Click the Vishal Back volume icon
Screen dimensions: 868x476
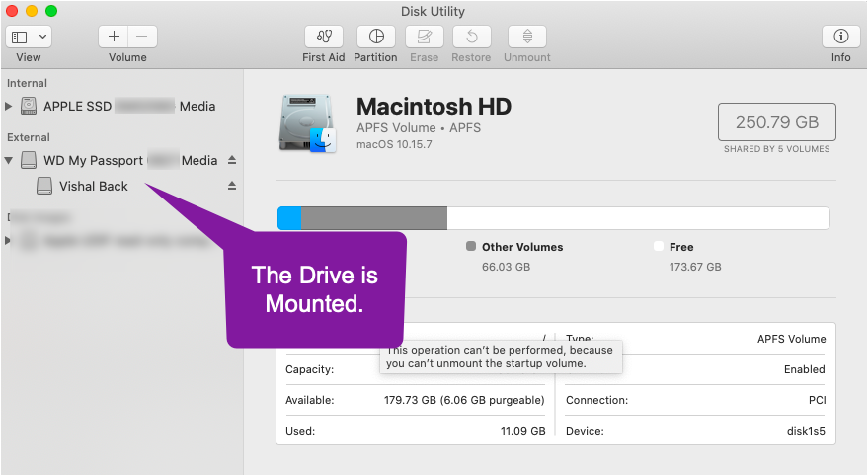[44, 186]
